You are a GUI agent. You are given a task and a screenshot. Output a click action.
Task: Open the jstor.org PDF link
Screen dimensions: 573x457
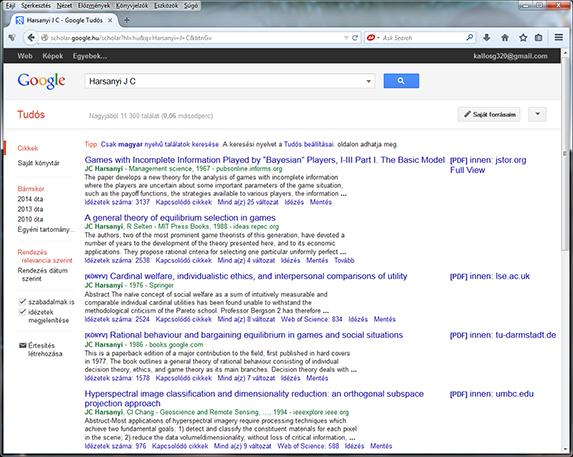click(x=488, y=160)
